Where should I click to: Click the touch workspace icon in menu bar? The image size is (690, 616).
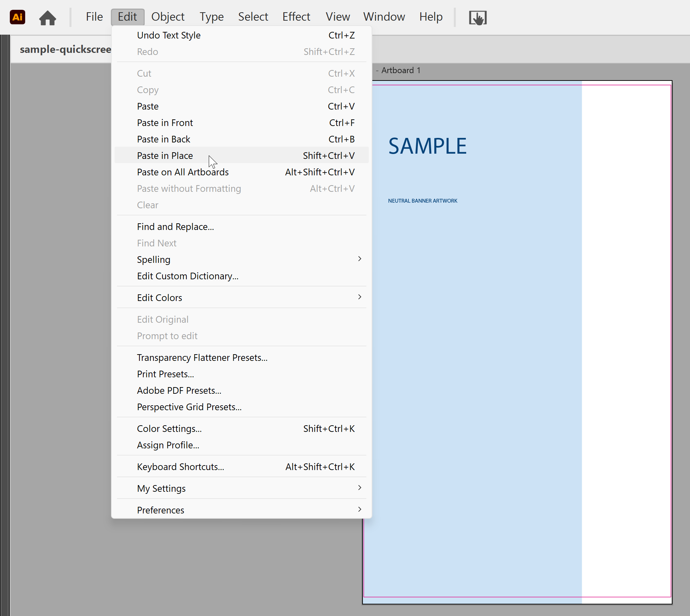tap(478, 17)
